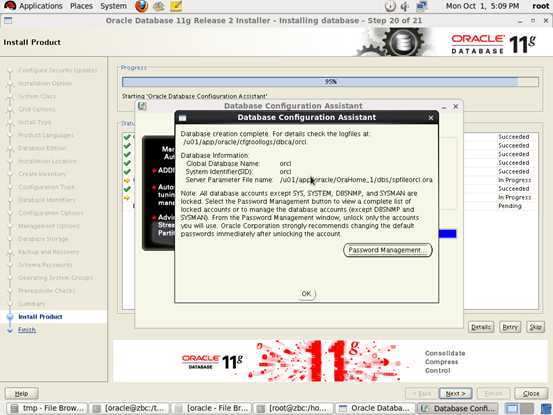This screenshot has width=553, height=415.
Task: Open the System menu
Action: click(x=113, y=6)
